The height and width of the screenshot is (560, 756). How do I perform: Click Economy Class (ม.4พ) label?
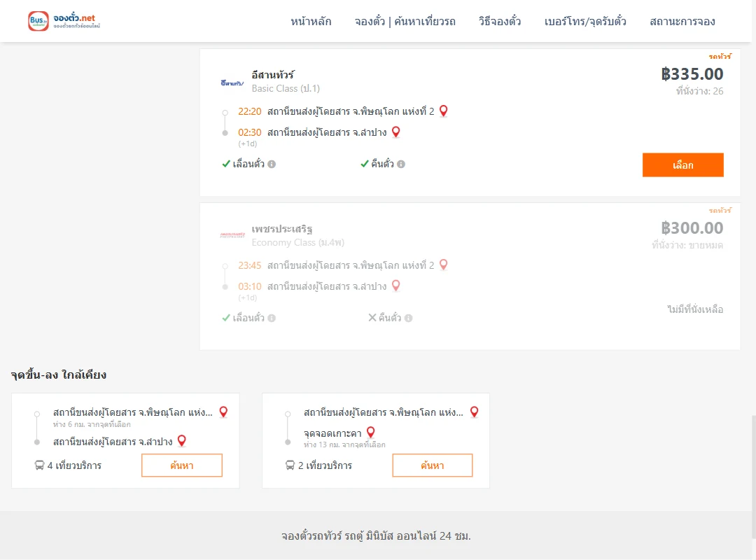(x=298, y=242)
